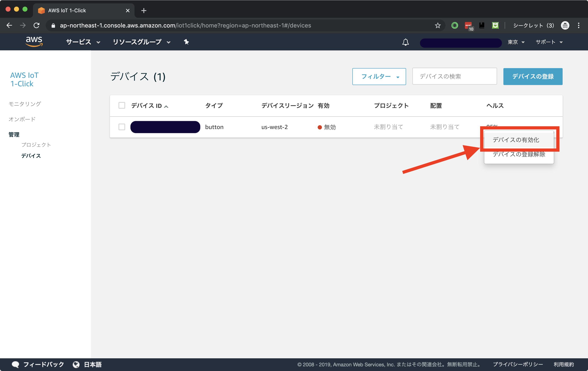Select デバイス in sidebar
The image size is (588, 371).
[31, 156]
